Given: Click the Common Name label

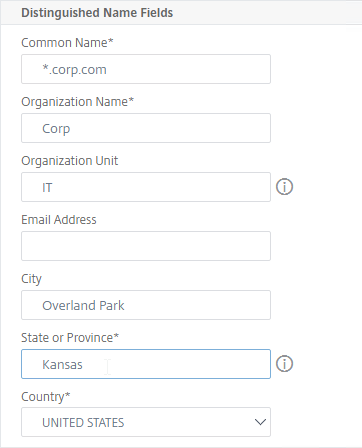Looking at the screenshot, I should coord(67,43).
